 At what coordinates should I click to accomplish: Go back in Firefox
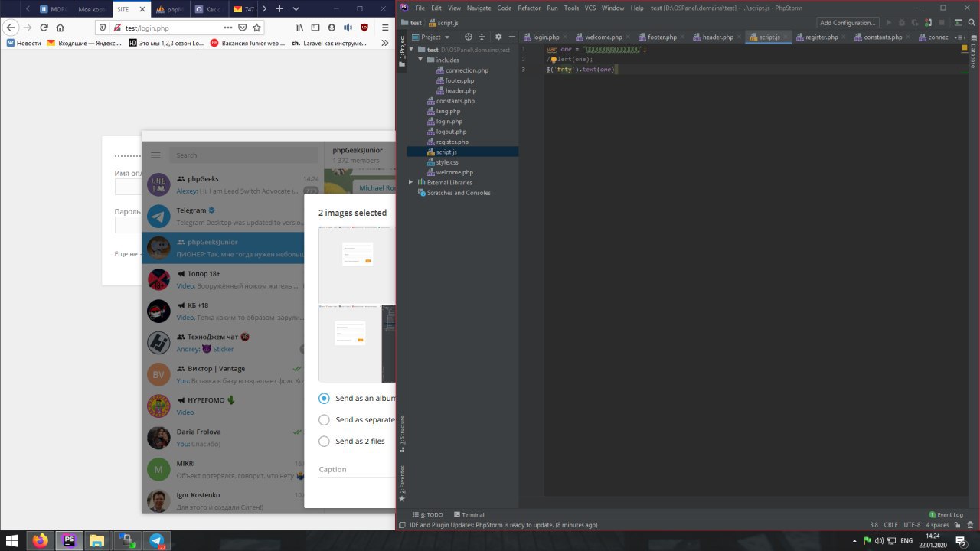11,28
